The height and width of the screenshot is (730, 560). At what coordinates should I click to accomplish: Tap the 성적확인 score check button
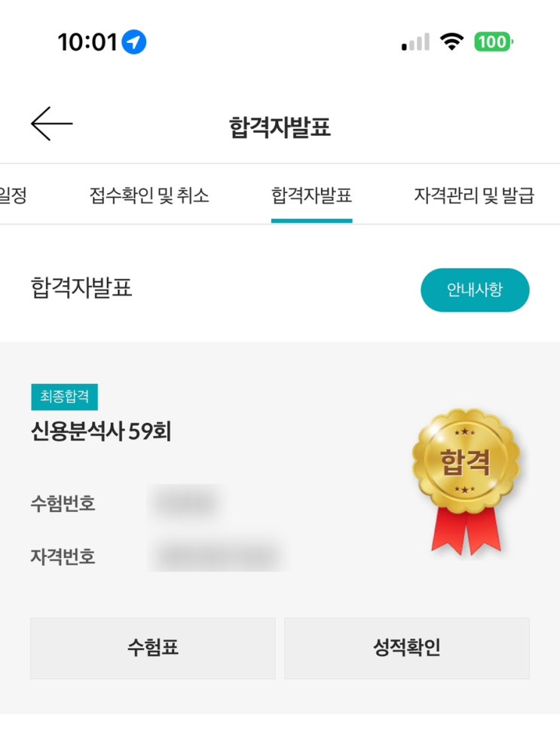point(407,648)
